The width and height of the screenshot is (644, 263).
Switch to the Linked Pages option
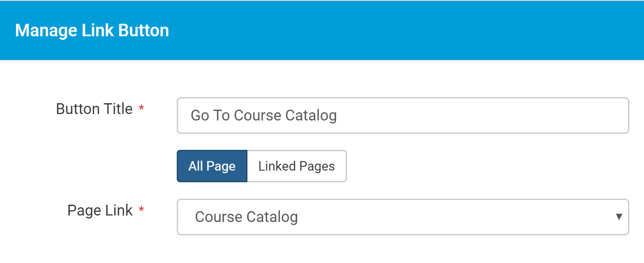(x=297, y=166)
